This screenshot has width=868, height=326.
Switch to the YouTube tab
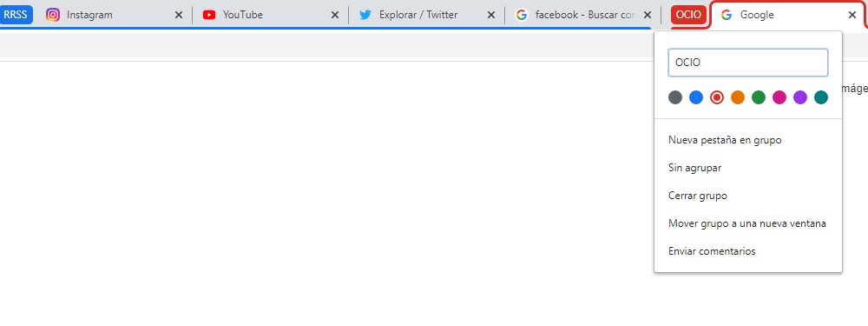click(x=271, y=15)
